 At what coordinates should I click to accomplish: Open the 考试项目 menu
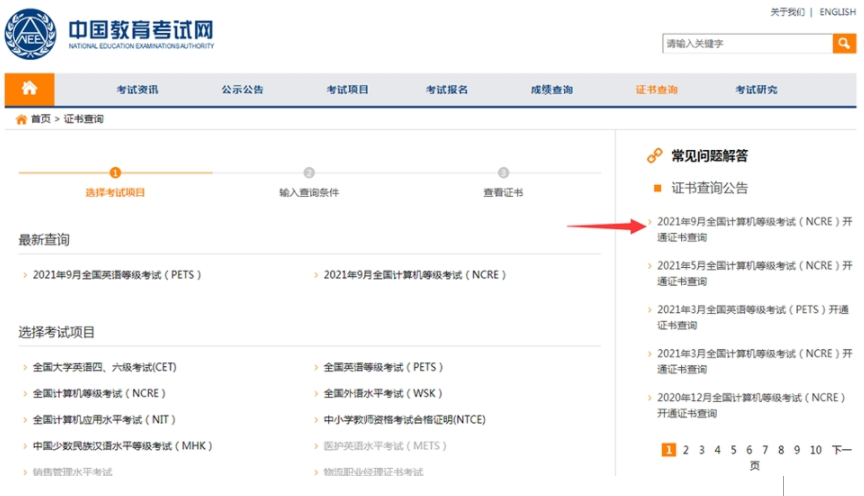347,89
